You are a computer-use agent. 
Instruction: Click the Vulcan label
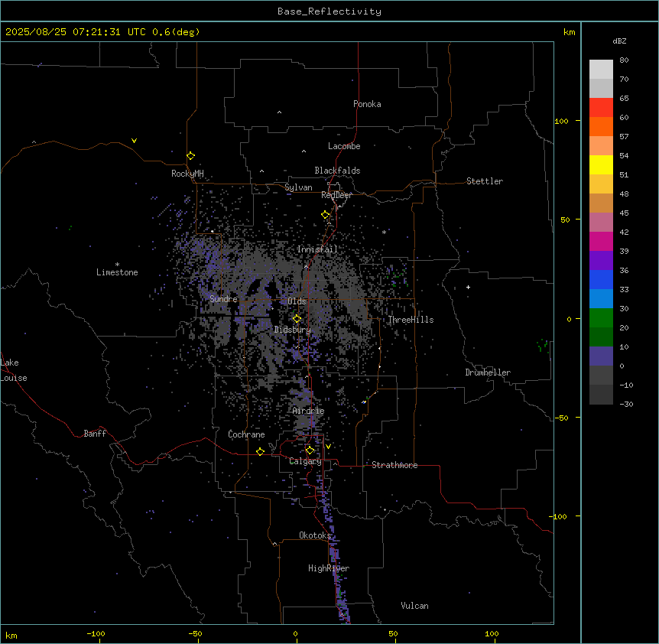click(415, 606)
